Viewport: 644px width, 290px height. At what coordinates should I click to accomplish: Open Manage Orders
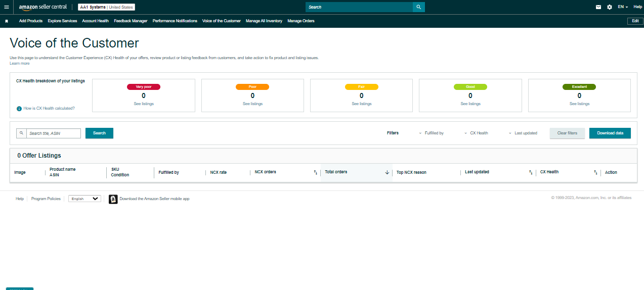tap(301, 21)
